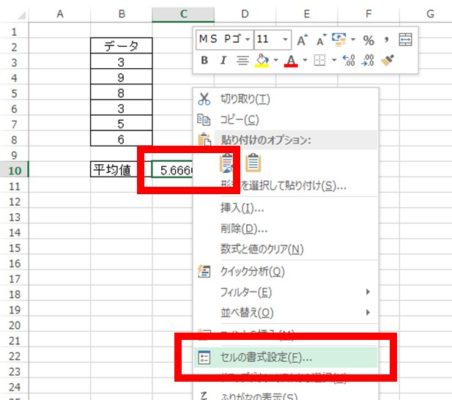Open the font size dropdown

coord(285,39)
